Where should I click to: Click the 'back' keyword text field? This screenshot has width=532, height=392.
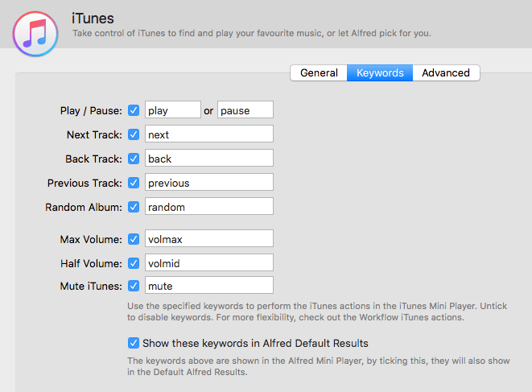tap(209, 158)
